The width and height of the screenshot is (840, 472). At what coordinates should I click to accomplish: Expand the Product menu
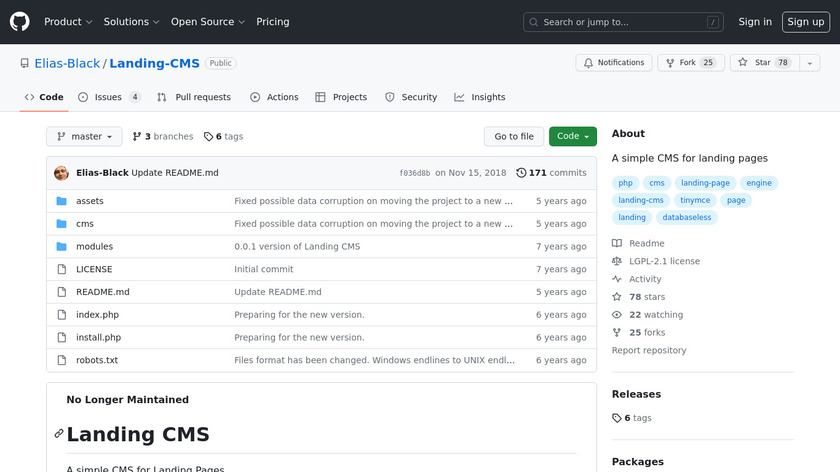[68, 22]
